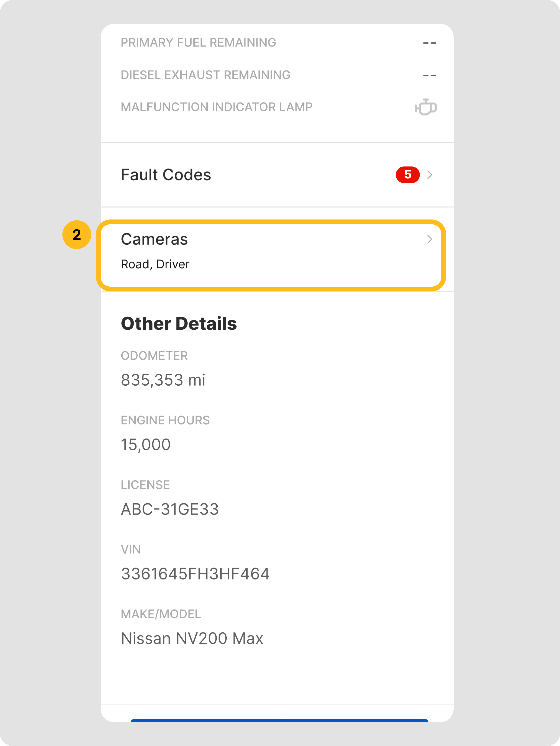Select the Nissan NV200 Max model text
The width and height of the screenshot is (560, 746).
[x=192, y=638]
